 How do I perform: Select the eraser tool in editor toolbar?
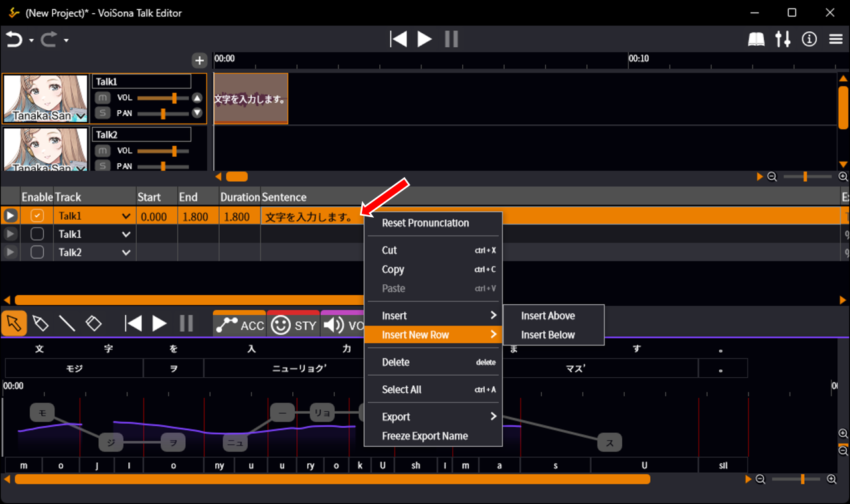(x=94, y=323)
